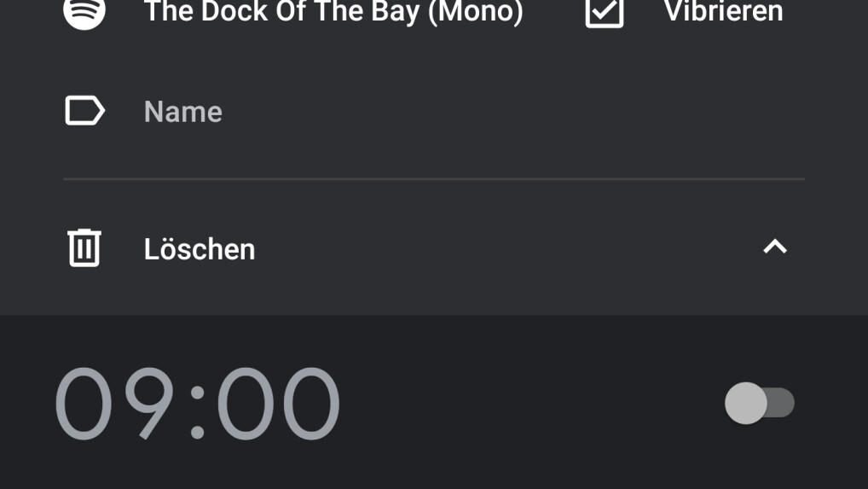Image resolution: width=868 pixels, height=489 pixels.
Task: Click the Vibrieren text label
Action: (x=724, y=11)
